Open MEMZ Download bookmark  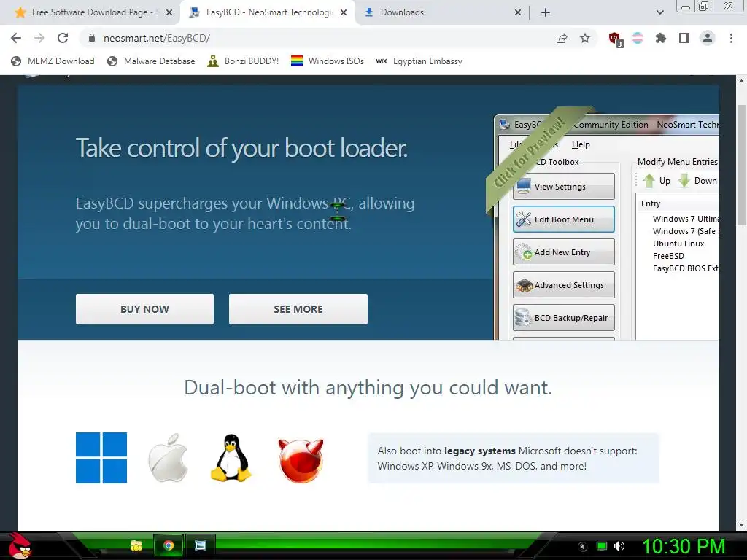coord(53,61)
